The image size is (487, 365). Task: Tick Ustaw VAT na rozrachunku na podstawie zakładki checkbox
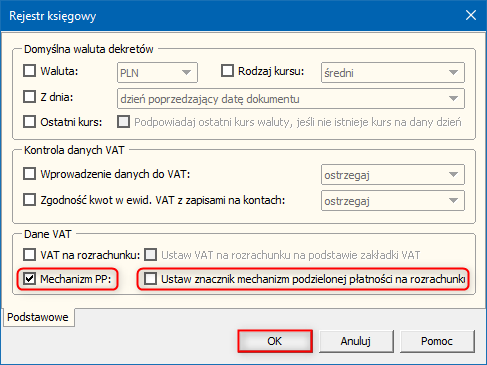151,255
